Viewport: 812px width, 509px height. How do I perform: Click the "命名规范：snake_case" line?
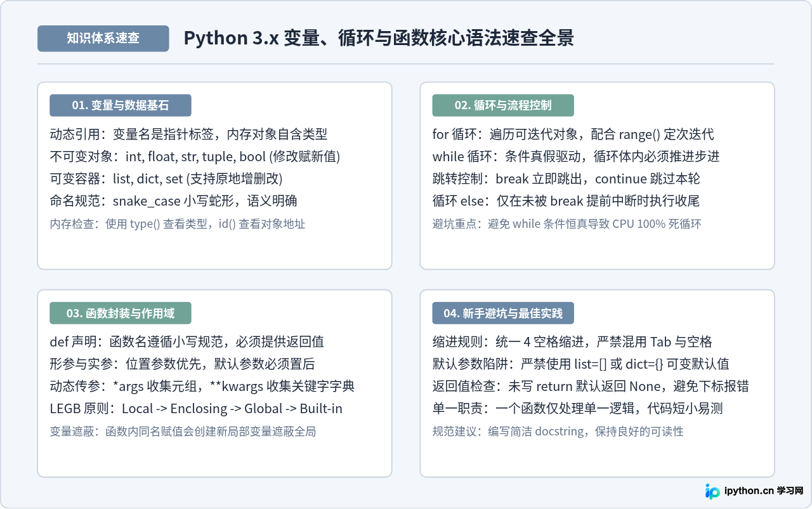(174, 201)
